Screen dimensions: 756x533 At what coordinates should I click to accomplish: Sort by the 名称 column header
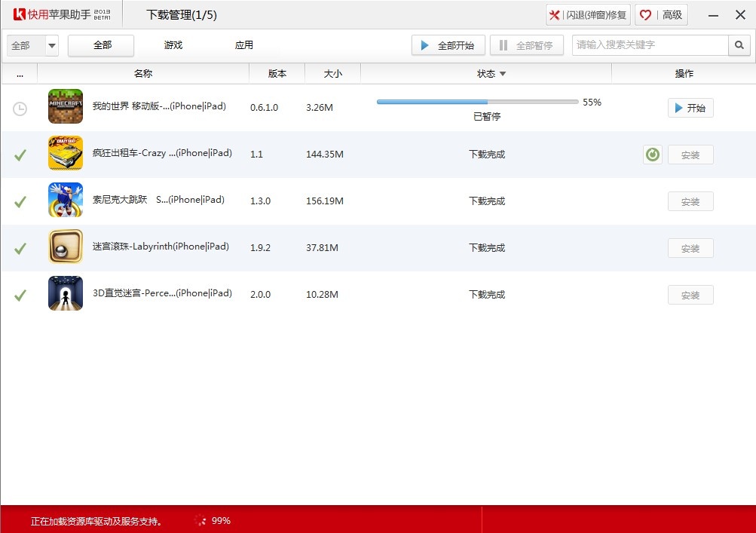click(143, 74)
